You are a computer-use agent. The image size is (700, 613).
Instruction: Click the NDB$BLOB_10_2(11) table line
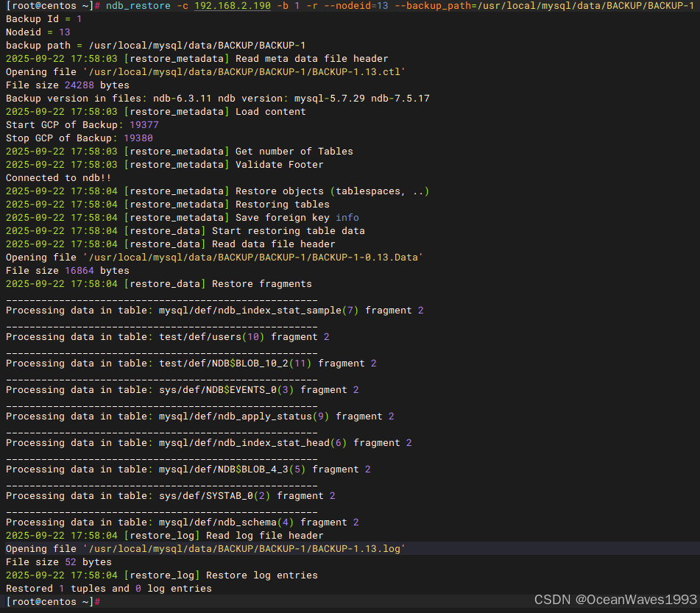(191, 364)
